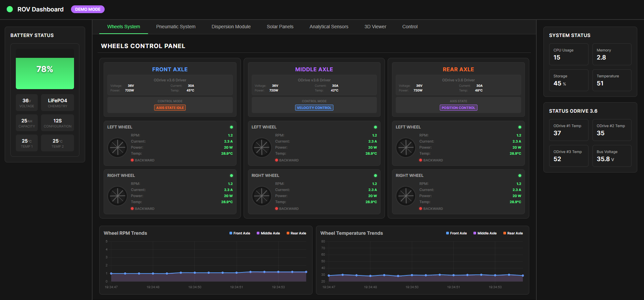This screenshot has width=644, height=300.
Task: Toggle Front Axle series in Wheel RPM Trends legend
Action: pyautogui.click(x=240, y=233)
